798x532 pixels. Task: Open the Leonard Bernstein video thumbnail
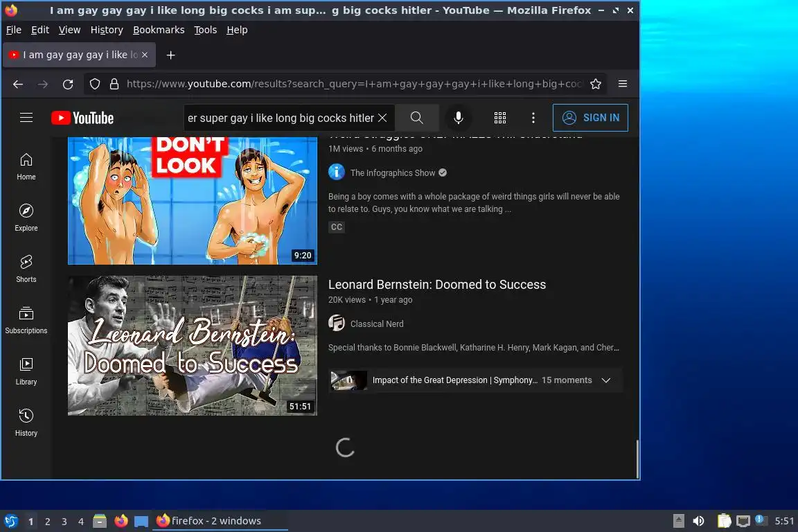point(193,346)
